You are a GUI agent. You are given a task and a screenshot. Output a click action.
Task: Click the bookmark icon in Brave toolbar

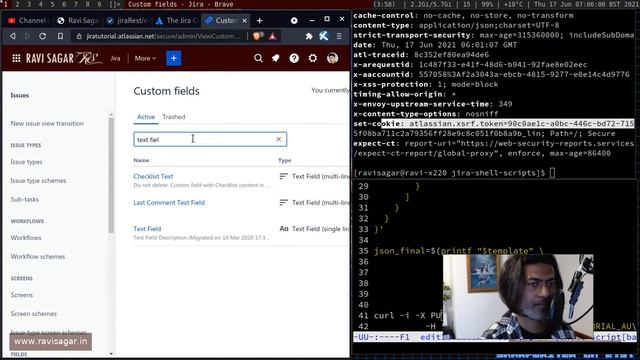(60, 36)
